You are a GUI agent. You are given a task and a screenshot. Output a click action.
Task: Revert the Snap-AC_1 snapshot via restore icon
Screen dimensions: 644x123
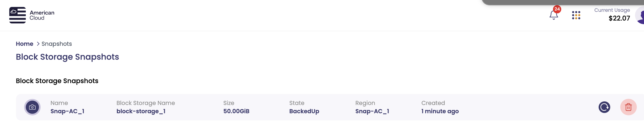pos(604,107)
